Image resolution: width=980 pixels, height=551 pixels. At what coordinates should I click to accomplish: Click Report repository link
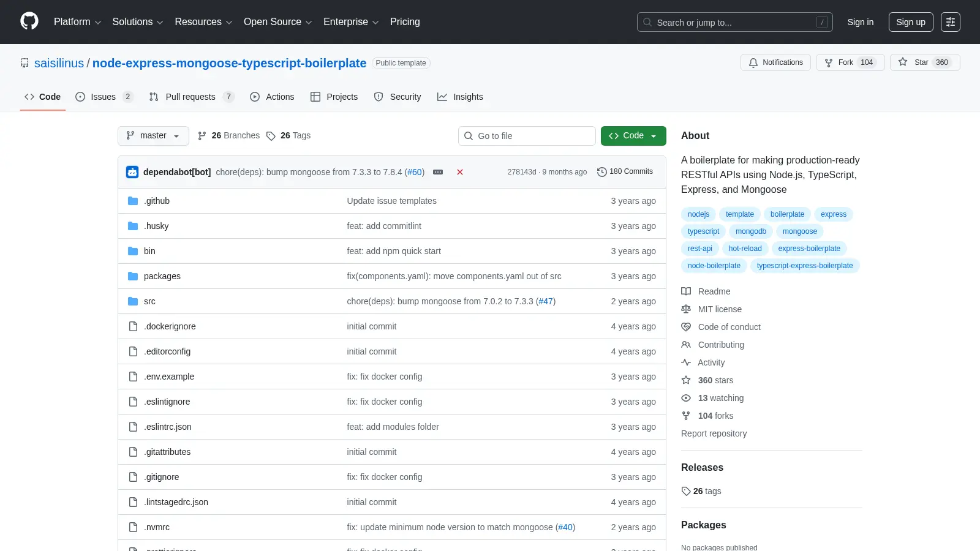[x=714, y=433]
